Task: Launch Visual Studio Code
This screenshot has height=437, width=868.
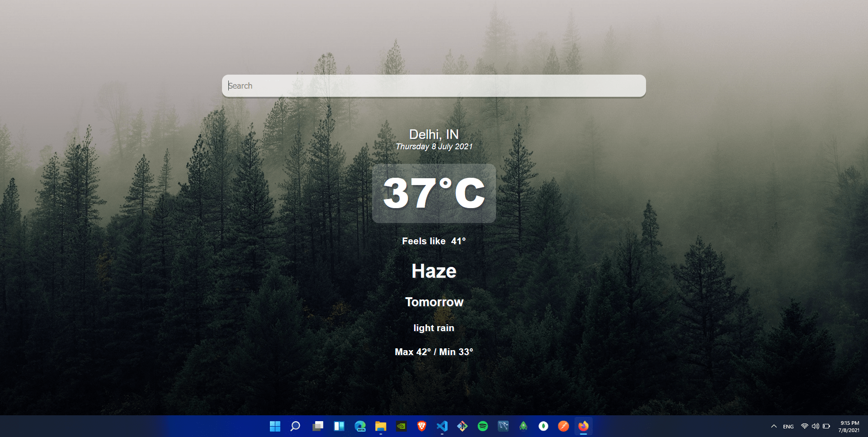Action: 442,426
